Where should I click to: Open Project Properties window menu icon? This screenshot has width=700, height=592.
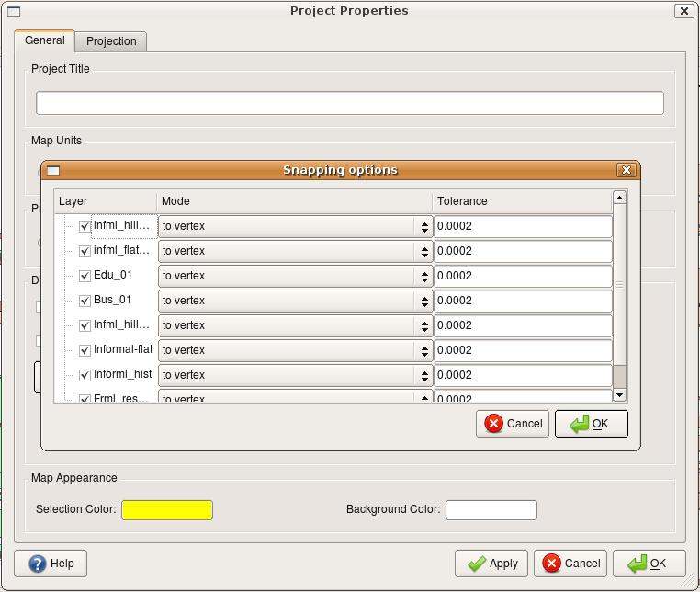(14, 11)
